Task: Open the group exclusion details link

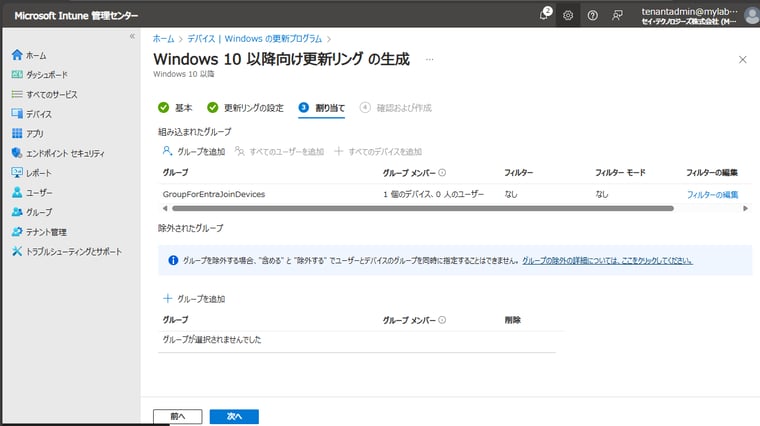Action: [x=607, y=261]
